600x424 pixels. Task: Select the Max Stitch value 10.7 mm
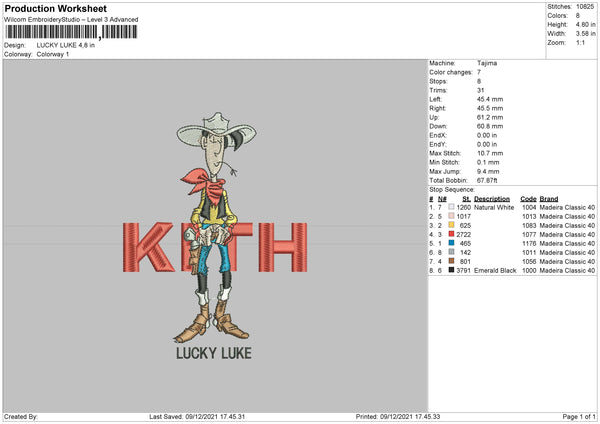coord(490,153)
